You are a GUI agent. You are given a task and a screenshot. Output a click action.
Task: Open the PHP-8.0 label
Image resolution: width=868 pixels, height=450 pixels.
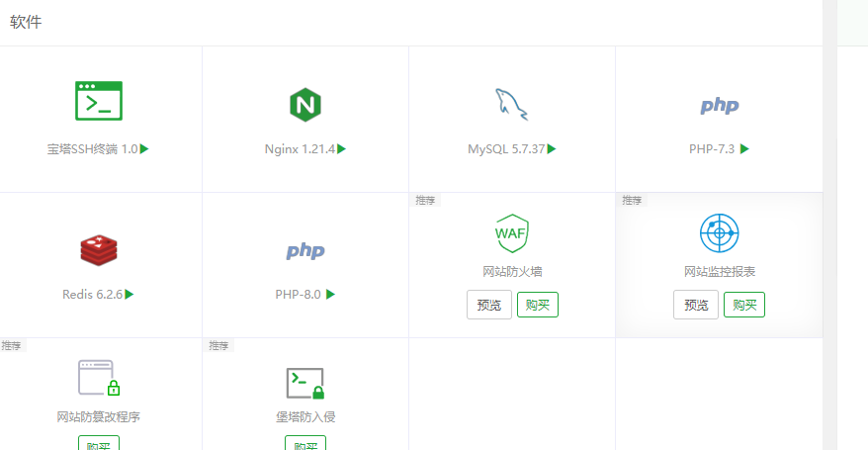click(x=298, y=295)
